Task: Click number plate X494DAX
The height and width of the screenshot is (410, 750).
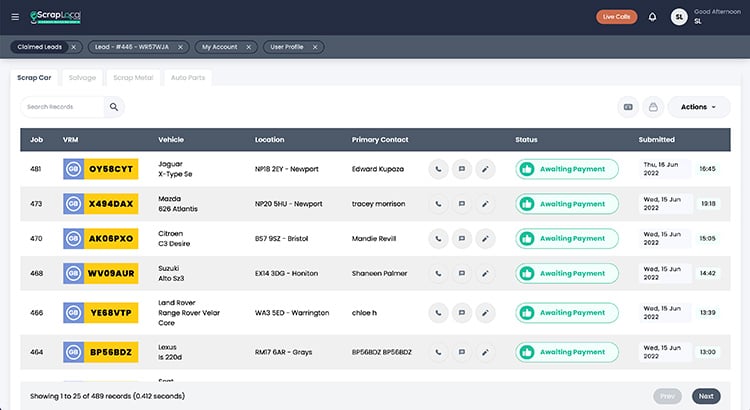Action: point(101,204)
